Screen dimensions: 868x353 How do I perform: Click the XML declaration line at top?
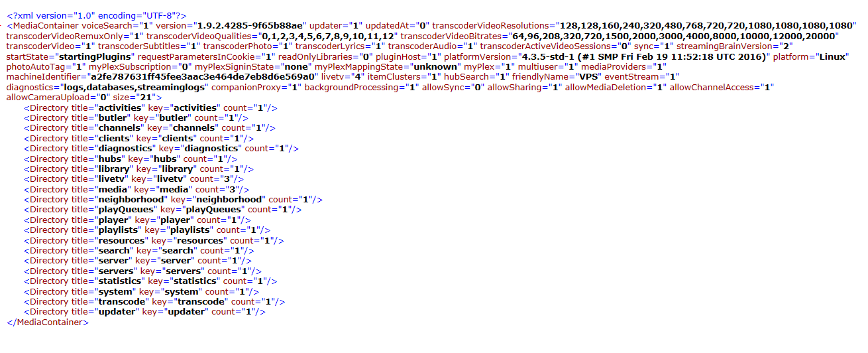pyautogui.click(x=97, y=15)
